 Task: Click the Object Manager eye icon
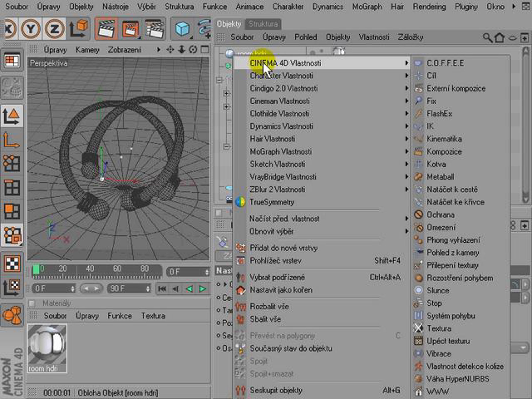pyautogui.click(x=512, y=38)
